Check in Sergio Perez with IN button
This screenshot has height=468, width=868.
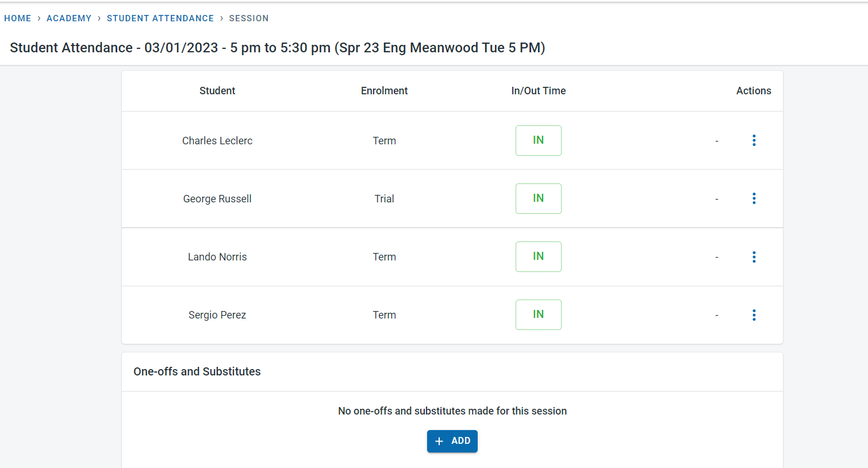(538, 314)
